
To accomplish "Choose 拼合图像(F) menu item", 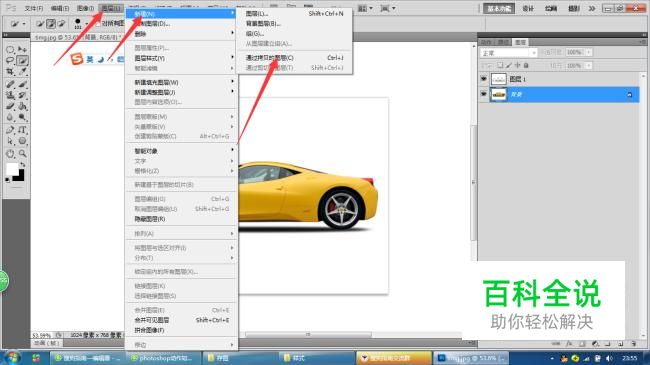I will pyautogui.click(x=182, y=330).
